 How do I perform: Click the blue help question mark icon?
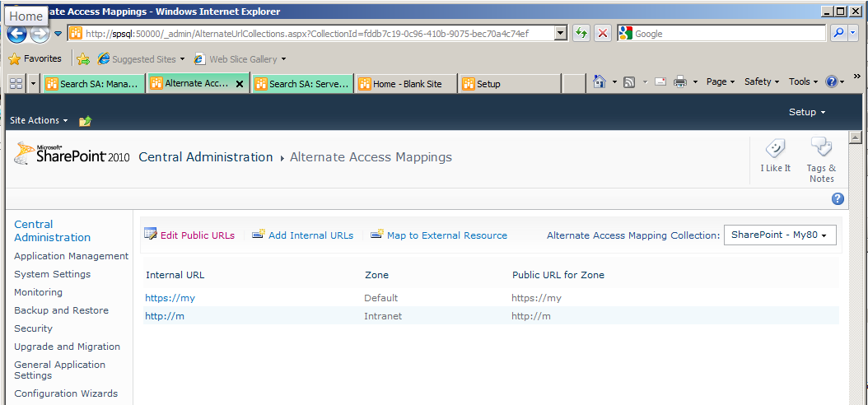pos(838,198)
